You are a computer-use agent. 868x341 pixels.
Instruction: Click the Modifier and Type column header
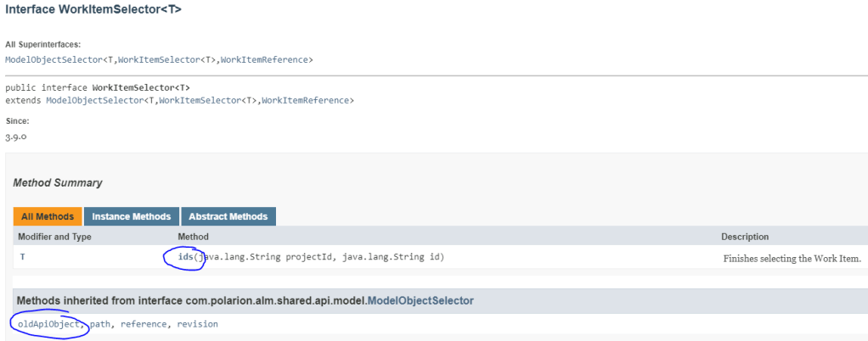coord(54,237)
